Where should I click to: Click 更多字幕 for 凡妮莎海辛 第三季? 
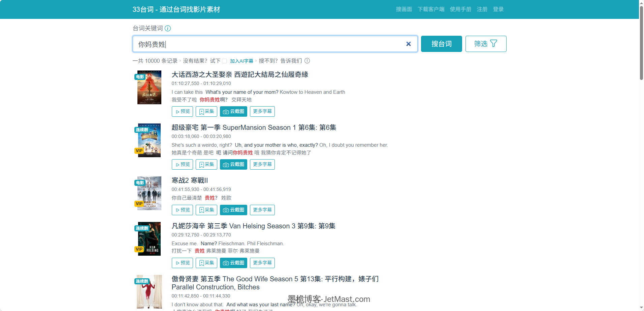click(262, 263)
